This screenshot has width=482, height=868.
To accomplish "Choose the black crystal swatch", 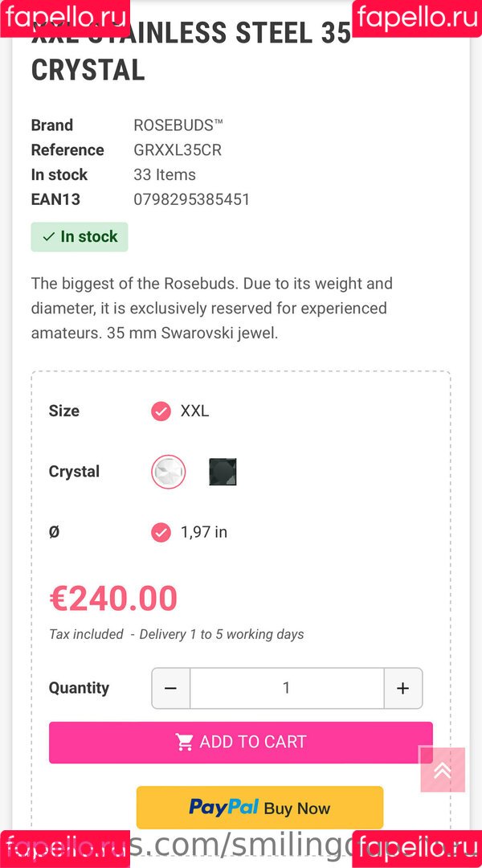I will pyautogui.click(x=223, y=472).
